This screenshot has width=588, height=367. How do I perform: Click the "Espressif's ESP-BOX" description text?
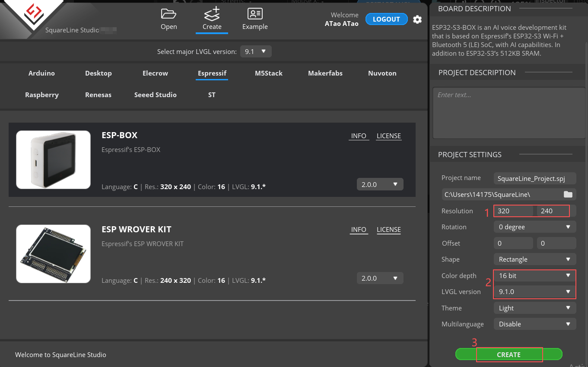point(131,150)
